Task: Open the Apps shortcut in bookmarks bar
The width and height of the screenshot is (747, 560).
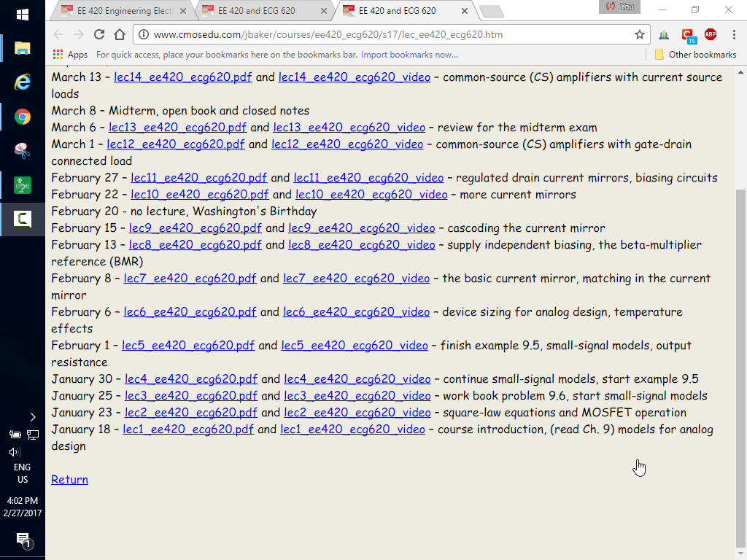Action: [x=70, y=55]
